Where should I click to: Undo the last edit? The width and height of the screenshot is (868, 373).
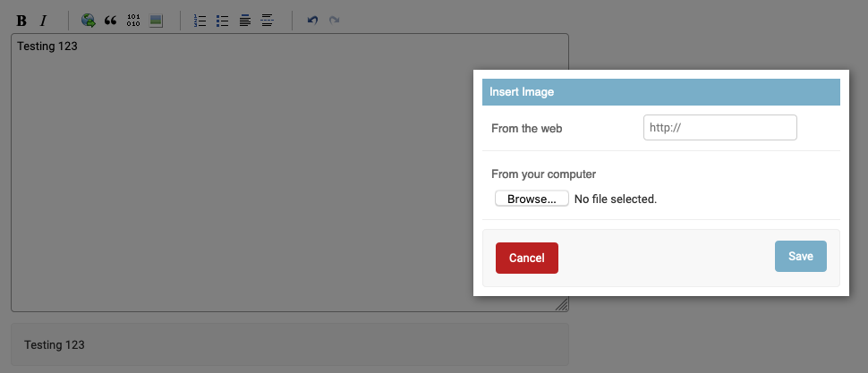tap(313, 21)
